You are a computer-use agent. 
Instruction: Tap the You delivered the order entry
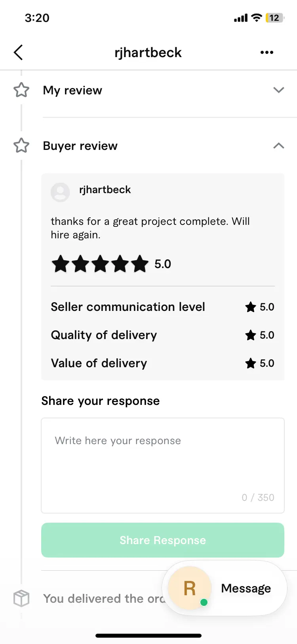(104, 598)
